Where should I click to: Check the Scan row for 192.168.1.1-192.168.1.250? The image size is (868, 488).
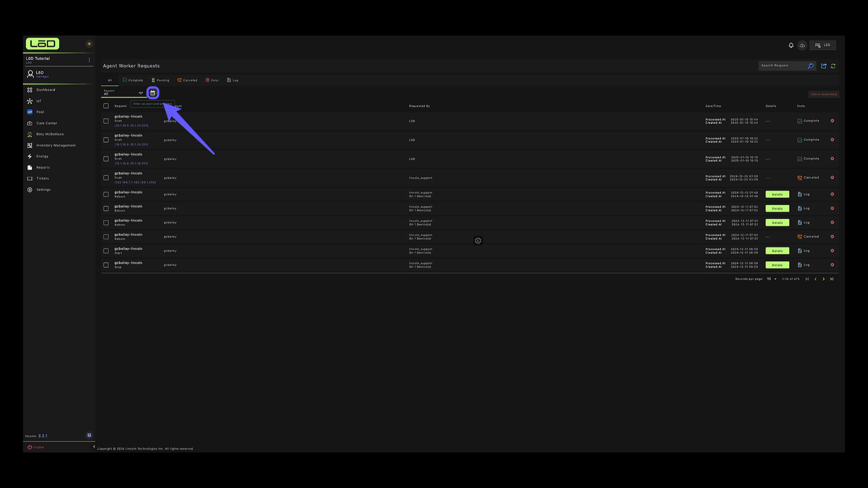point(106,178)
